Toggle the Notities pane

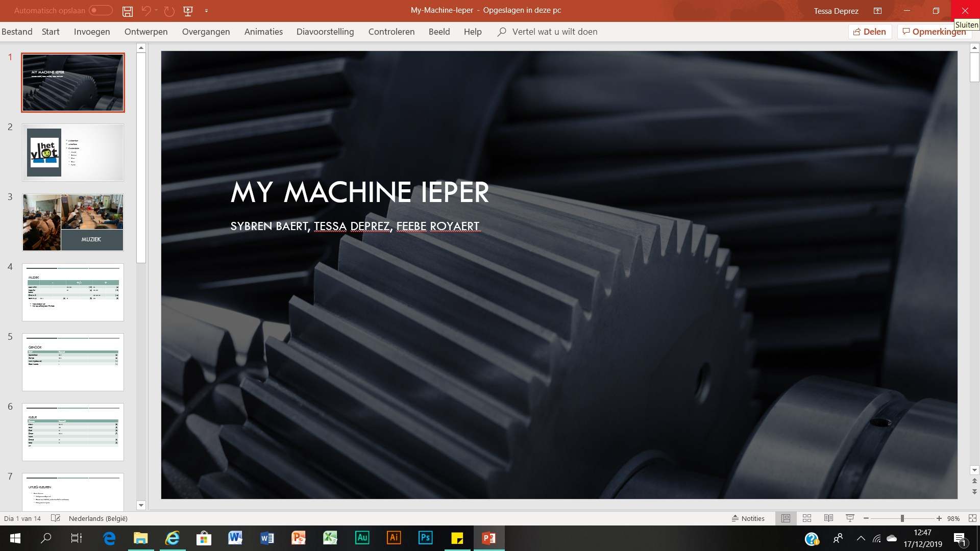click(748, 518)
